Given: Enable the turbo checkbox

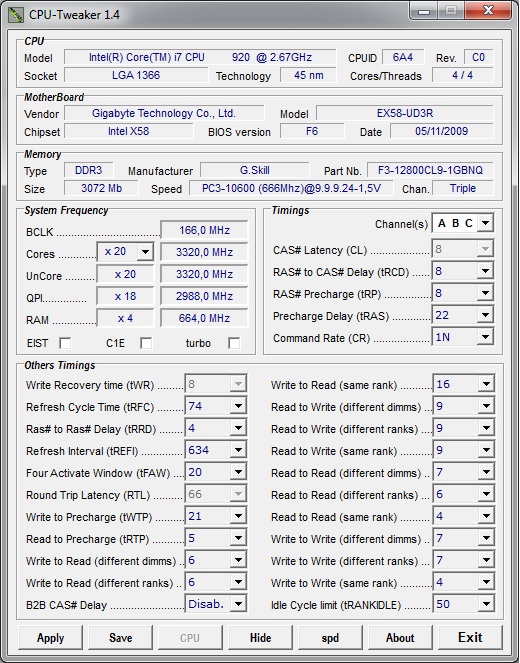Looking at the screenshot, I should tap(234, 343).
